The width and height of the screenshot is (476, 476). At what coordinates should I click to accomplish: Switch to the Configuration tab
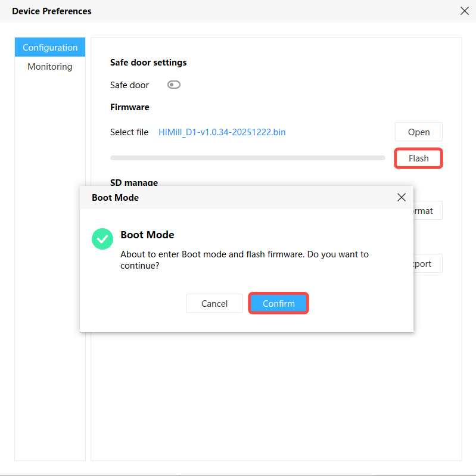pyautogui.click(x=50, y=48)
